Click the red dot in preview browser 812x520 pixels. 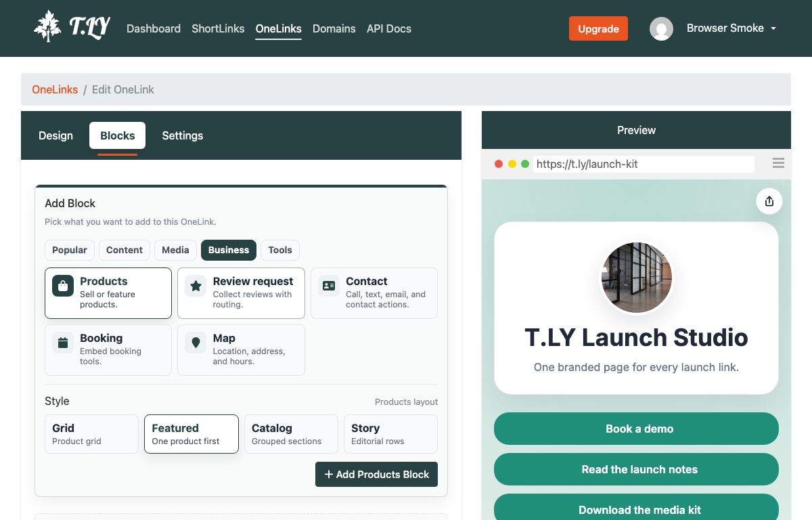pyautogui.click(x=499, y=164)
